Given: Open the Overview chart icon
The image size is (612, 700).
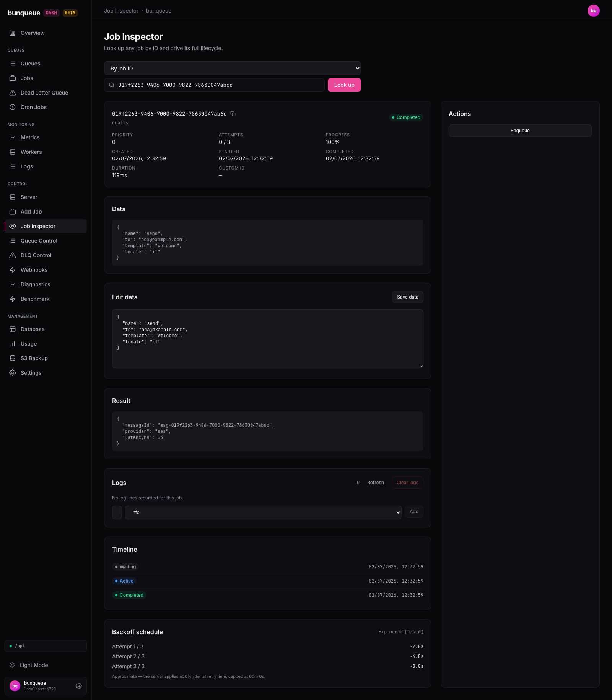Looking at the screenshot, I should coord(13,33).
